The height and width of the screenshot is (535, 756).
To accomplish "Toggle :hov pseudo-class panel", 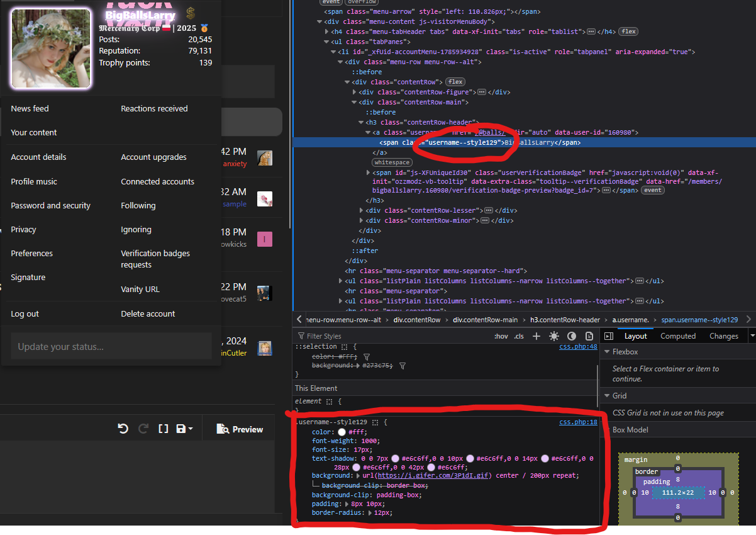I will [501, 336].
